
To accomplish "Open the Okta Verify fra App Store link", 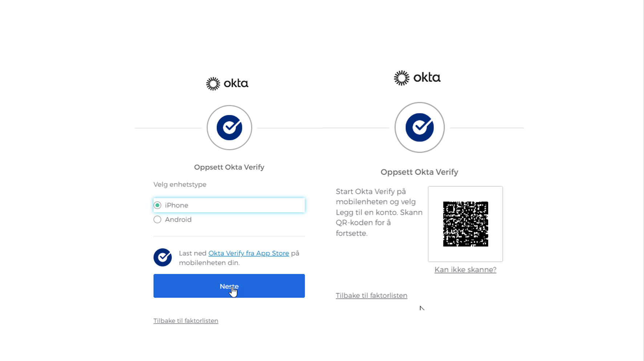I will (249, 253).
